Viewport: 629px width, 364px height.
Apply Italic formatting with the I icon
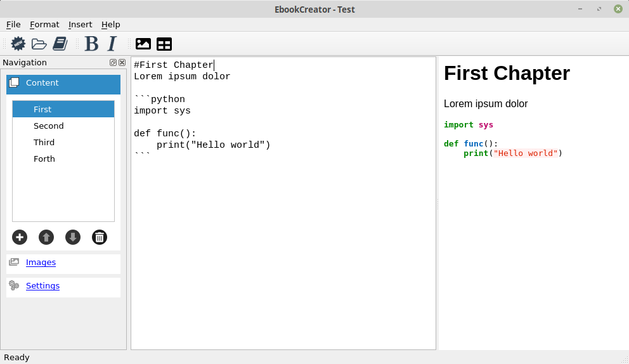(112, 44)
